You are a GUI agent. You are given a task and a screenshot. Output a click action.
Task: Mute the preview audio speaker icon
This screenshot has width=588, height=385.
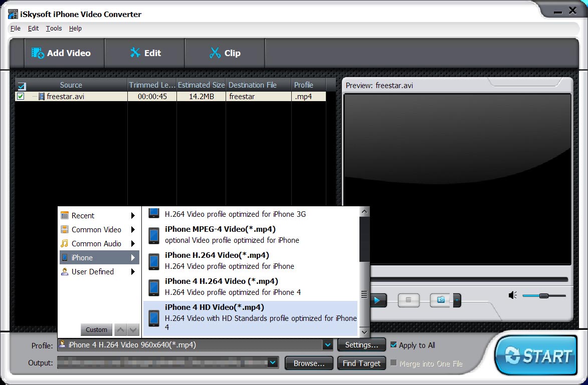click(513, 295)
